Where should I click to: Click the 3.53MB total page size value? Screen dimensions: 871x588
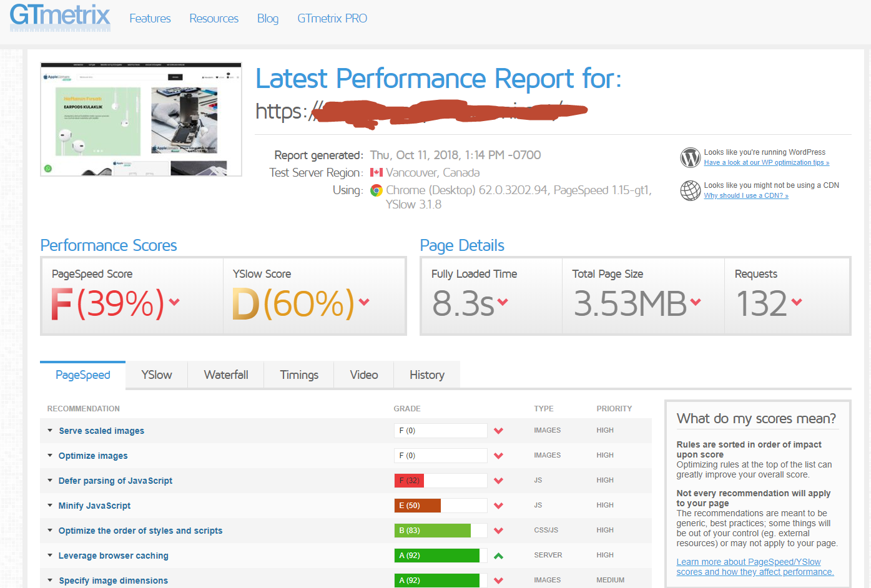(629, 304)
